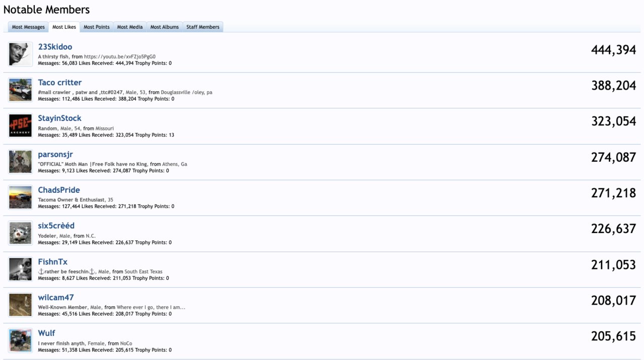644x360 pixels.
Task: Open the wilcam47 username link
Action: pos(56,298)
